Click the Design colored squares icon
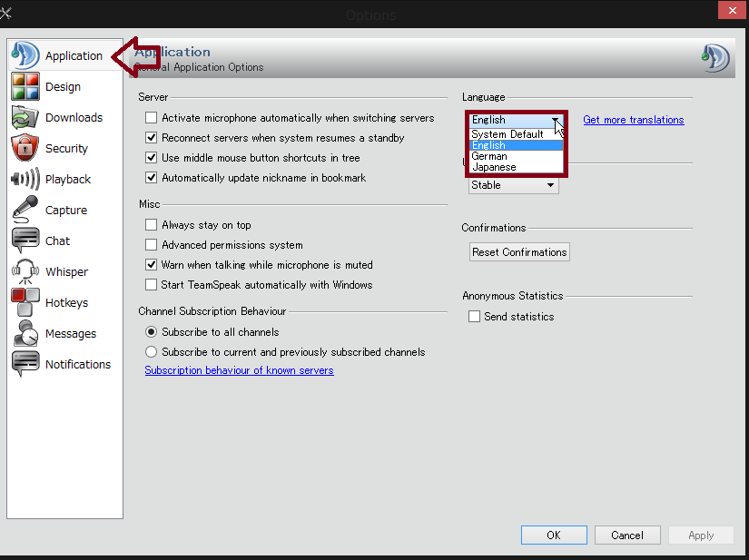The image size is (749, 560). click(x=25, y=86)
